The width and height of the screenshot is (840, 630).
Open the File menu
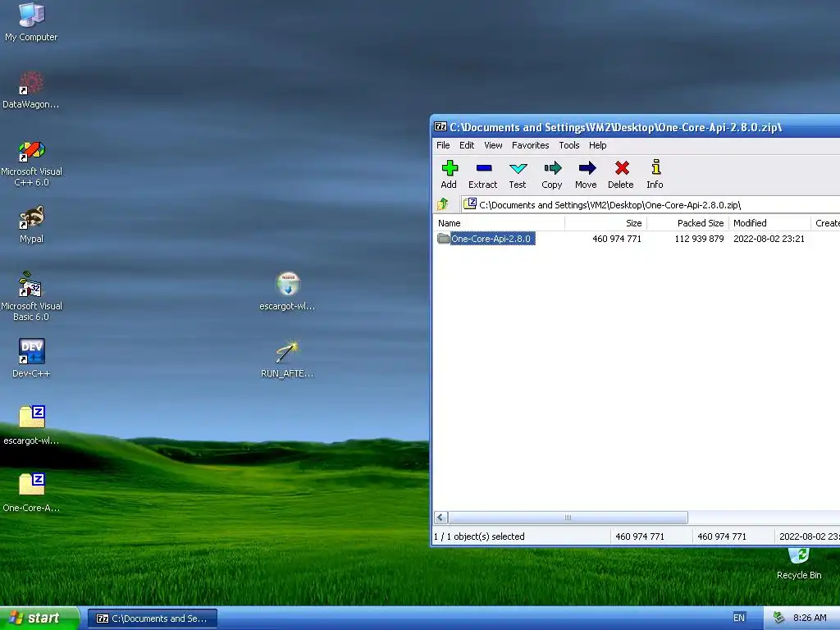pos(443,145)
